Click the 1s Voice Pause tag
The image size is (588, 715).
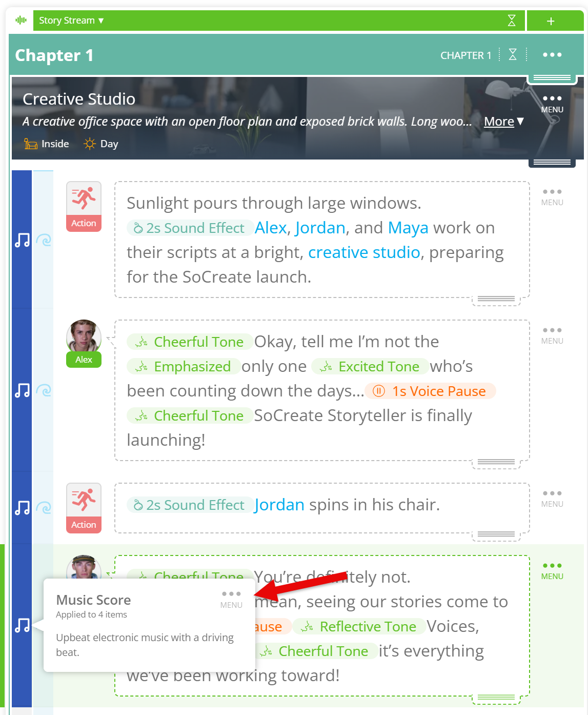tap(430, 391)
